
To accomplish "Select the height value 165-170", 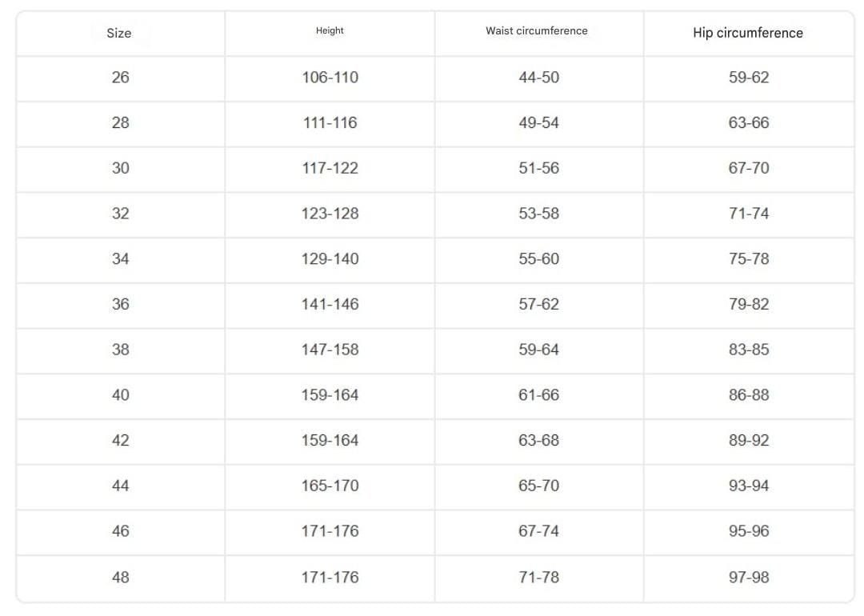I will [x=330, y=486].
